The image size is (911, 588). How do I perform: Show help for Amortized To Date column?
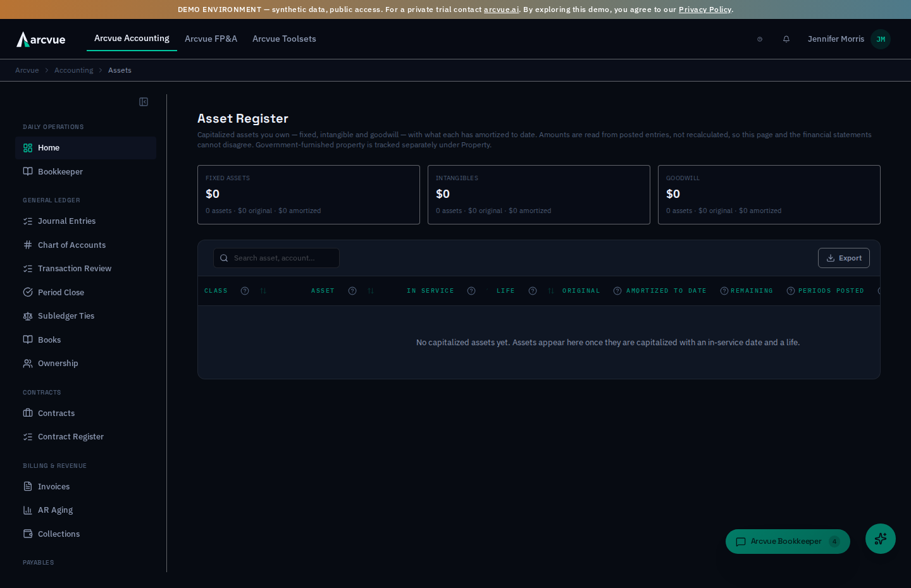pyautogui.click(x=724, y=291)
